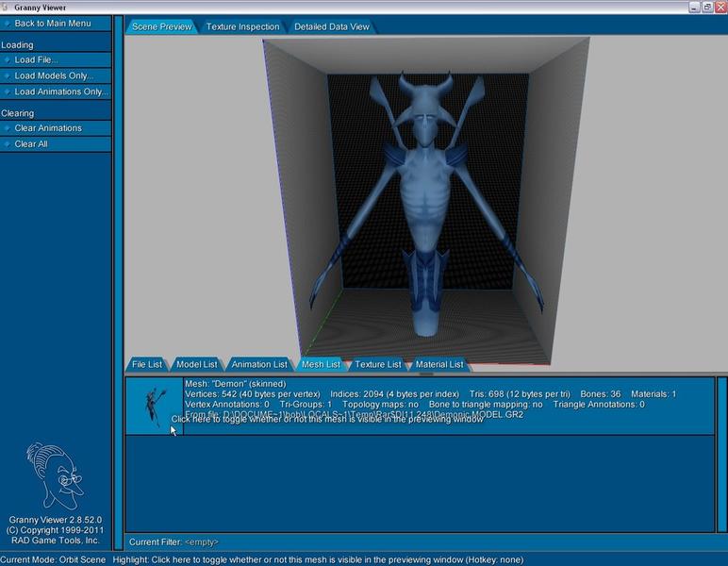The height and width of the screenshot is (566, 728).
Task: Choose Load Models Only...
Action: point(56,75)
